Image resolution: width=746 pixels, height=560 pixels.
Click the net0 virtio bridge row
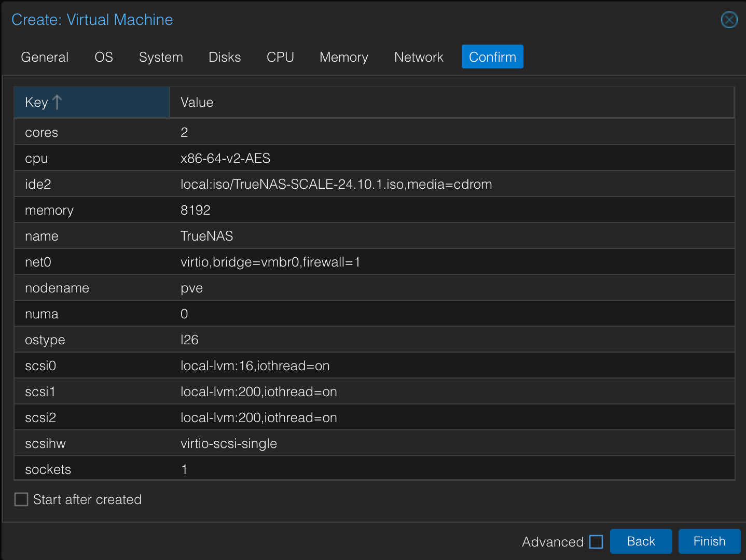tap(374, 262)
